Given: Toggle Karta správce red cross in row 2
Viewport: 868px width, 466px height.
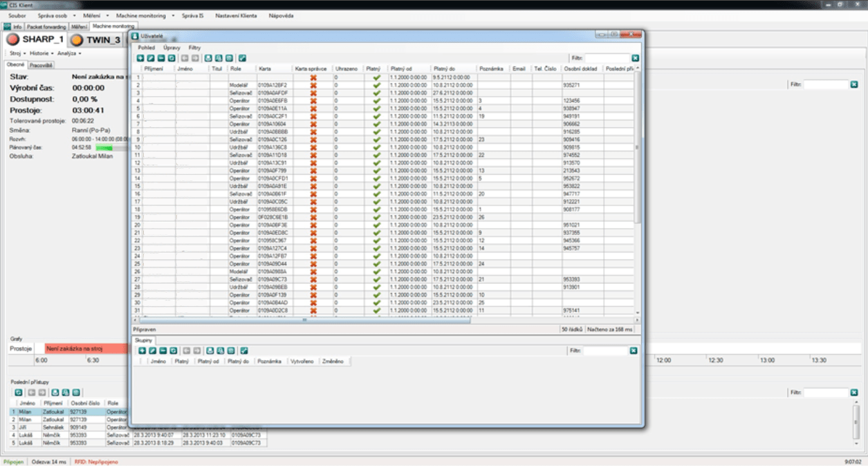Looking at the screenshot, I should pyautogui.click(x=313, y=85).
